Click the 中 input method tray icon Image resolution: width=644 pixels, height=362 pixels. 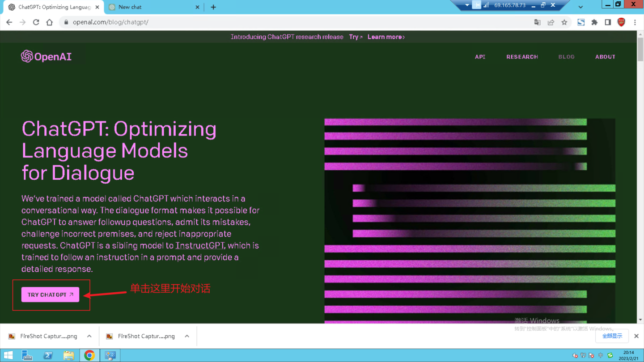(x=600, y=356)
